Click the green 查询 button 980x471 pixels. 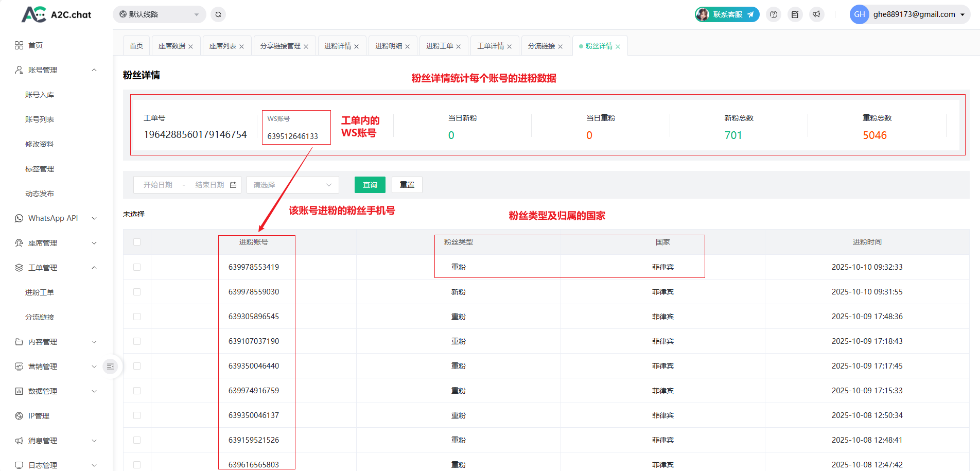coord(370,185)
